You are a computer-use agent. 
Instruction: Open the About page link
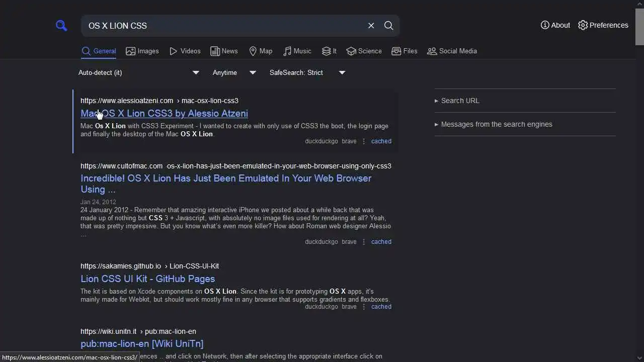click(x=555, y=25)
